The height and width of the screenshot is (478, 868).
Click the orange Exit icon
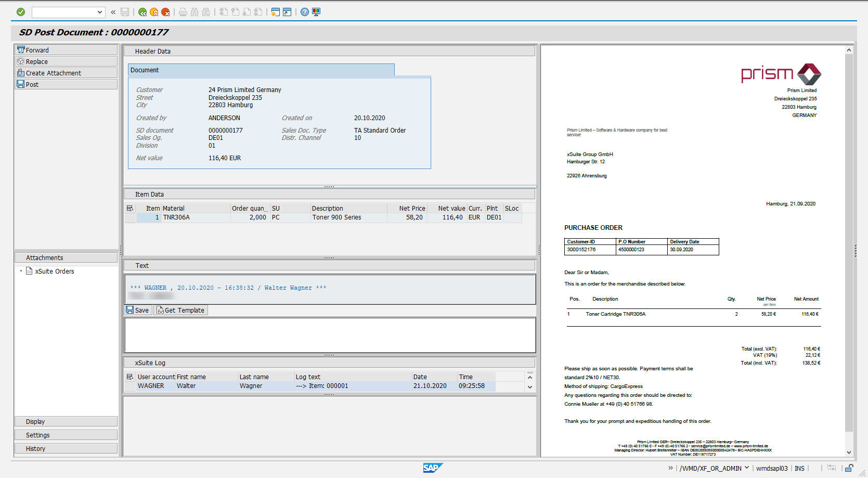pos(154,12)
